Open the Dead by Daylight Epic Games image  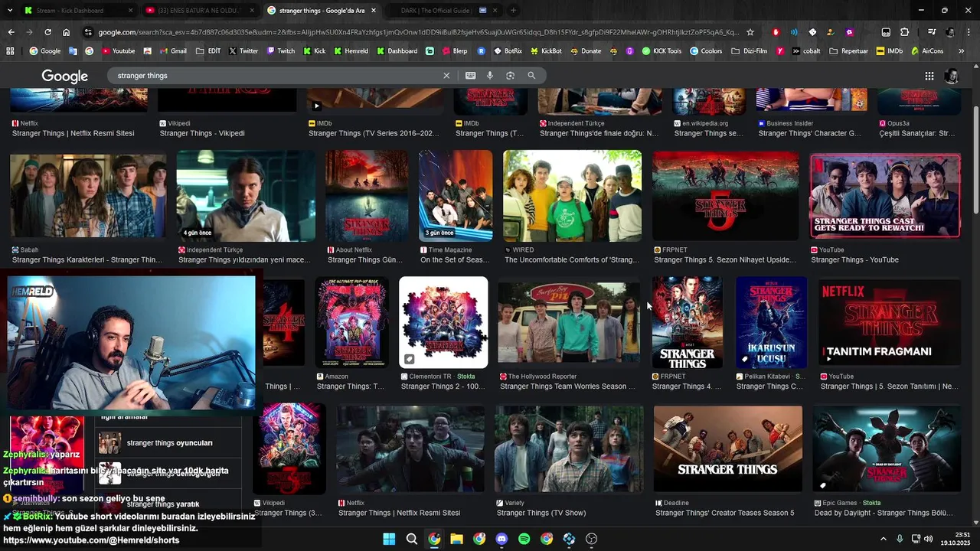point(887,449)
